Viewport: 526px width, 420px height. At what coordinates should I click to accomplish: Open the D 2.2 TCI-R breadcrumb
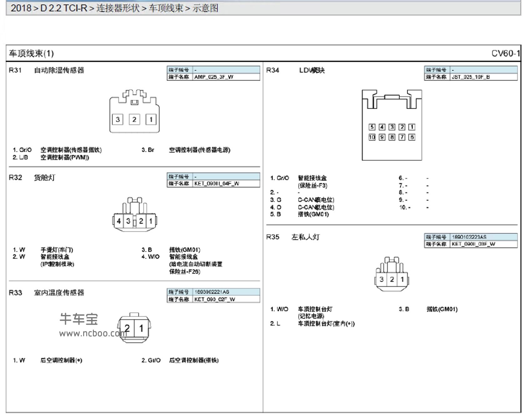63,8
